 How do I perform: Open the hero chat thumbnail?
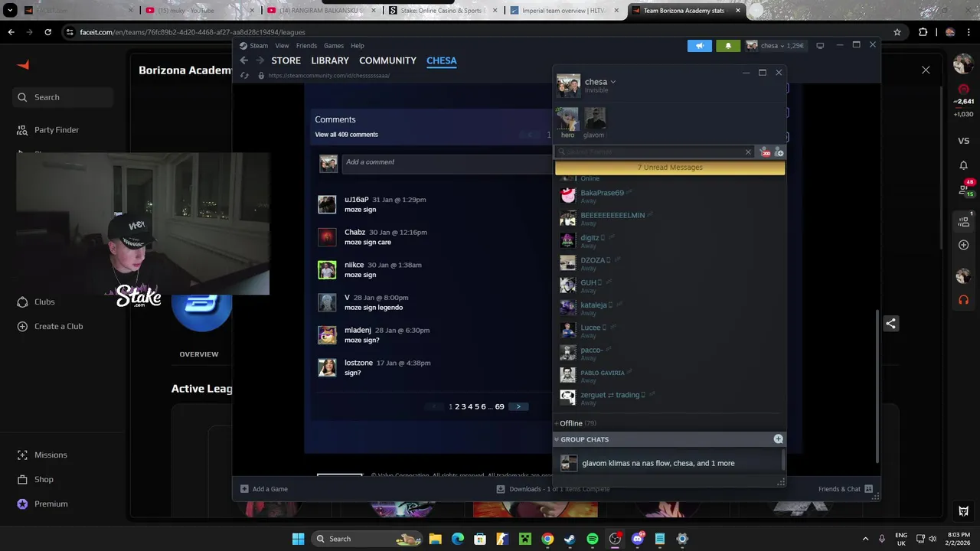pyautogui.click(x=567, y=119)
